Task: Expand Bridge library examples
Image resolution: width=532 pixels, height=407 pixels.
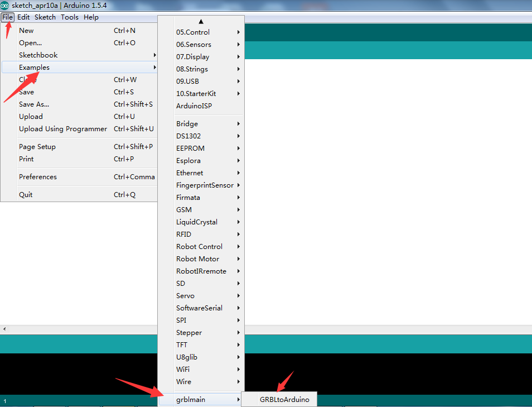Action: click(201, 123)
